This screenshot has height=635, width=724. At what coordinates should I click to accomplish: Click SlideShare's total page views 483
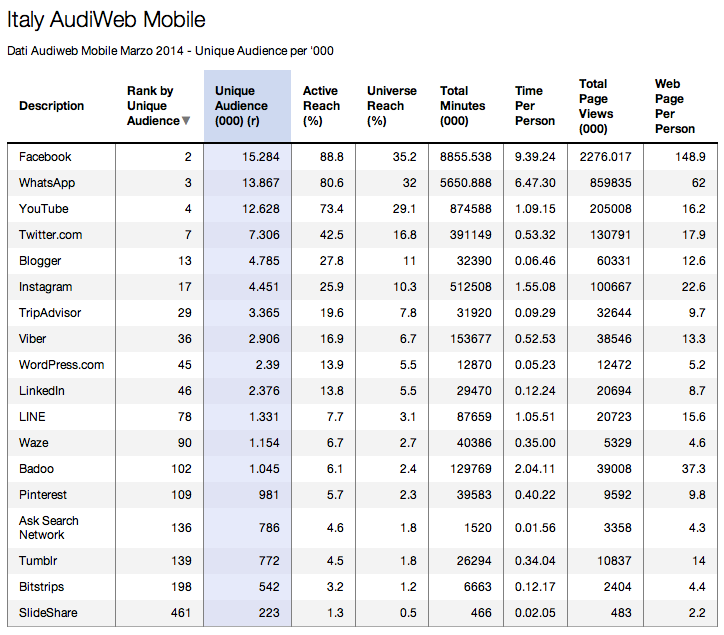tap(621, 613)
